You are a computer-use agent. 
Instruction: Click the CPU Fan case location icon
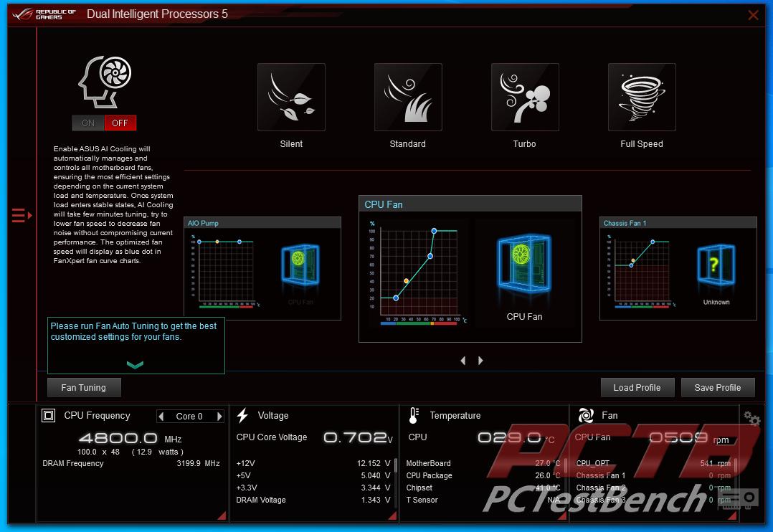tap(525, 264)
